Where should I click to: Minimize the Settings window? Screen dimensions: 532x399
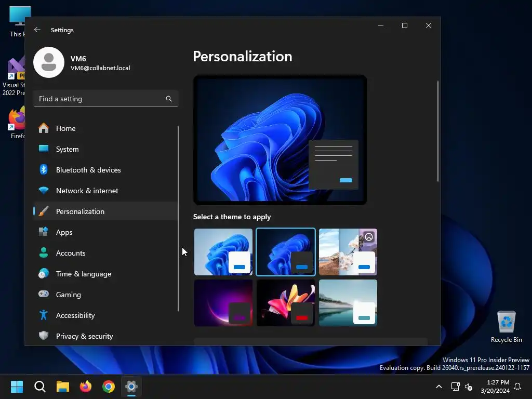(x=381, y=25)
